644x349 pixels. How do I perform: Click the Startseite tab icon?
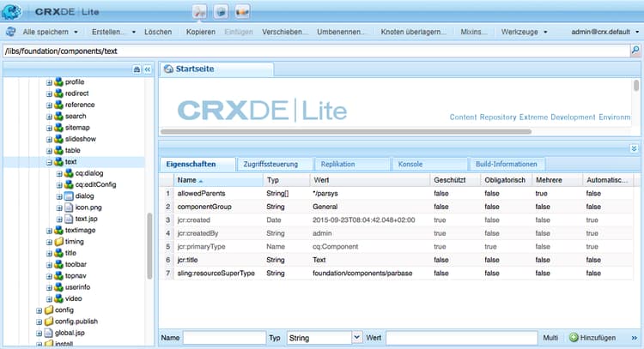168,69
